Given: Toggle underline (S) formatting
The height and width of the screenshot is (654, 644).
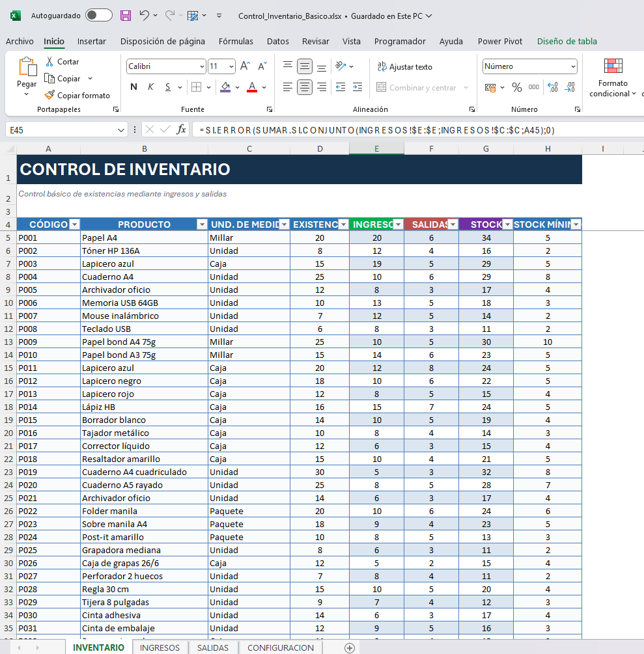Looking at the screenshot, I should [168, 87].
